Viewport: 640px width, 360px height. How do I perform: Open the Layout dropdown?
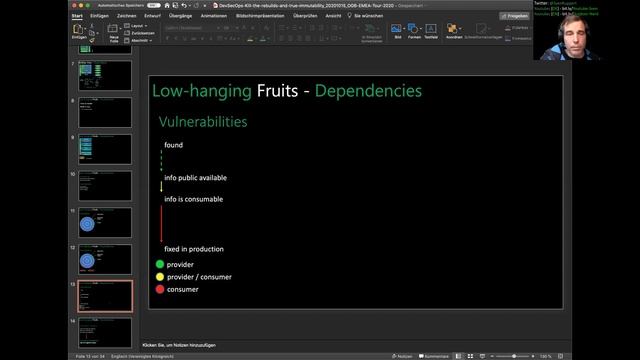coord(136,26)
